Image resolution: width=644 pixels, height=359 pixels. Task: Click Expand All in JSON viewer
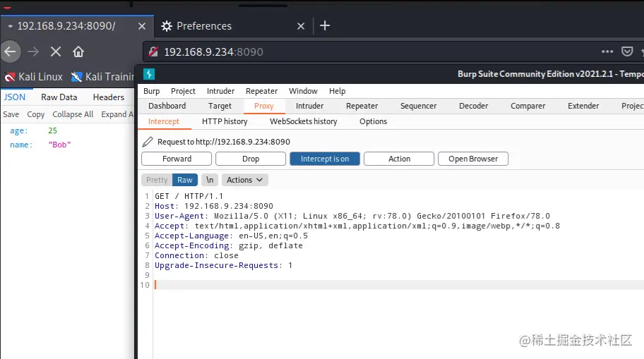[x=117, y=114]
